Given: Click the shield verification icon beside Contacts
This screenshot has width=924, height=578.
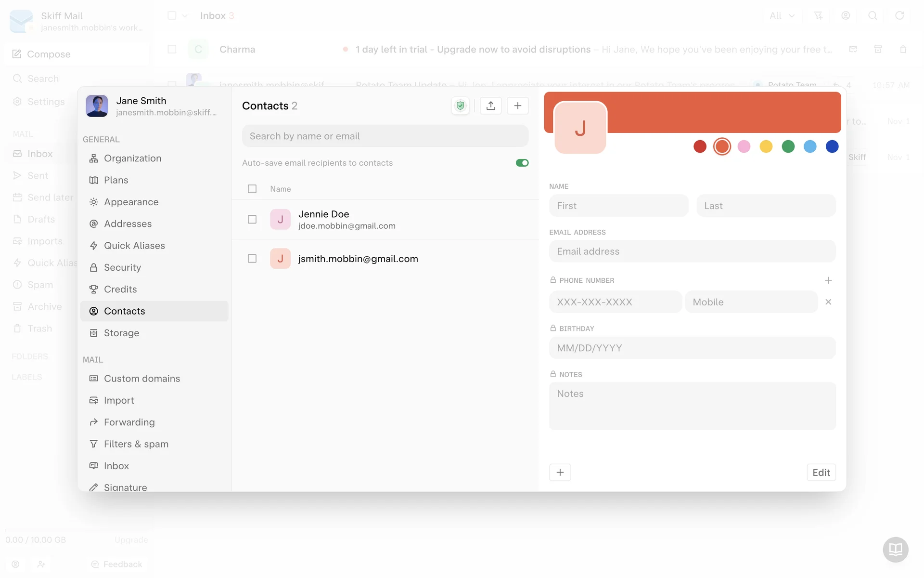Looking at the screenshot, I should [x=461, y=106].
